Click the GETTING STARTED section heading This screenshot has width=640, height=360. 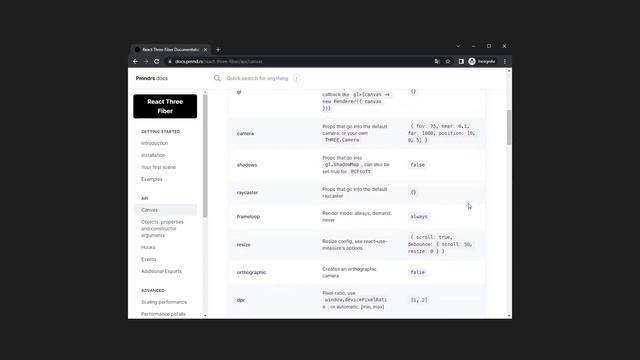coord(160,132)
